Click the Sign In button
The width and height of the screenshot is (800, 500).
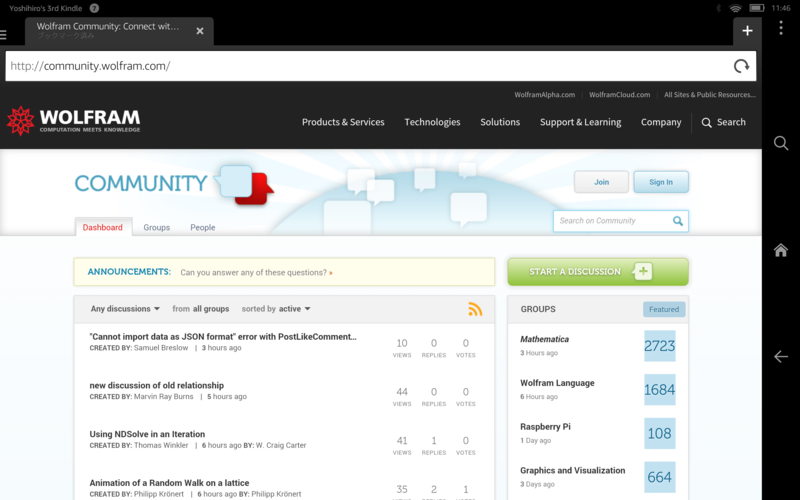point(661,182)
